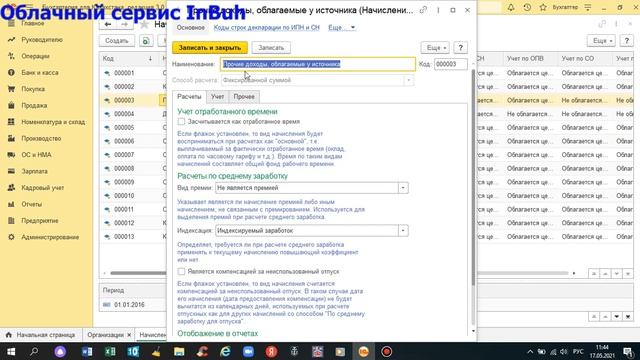The image size is (640, 360).
Task: Open the Предприятие section icon
Action: (x=11, y=220)
